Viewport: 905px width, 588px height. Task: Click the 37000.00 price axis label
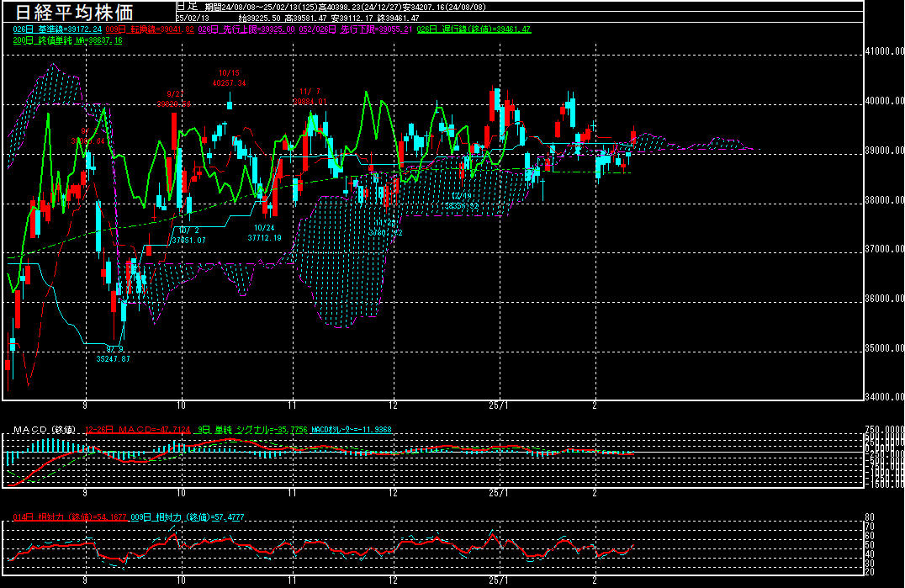tap(885, 249)
